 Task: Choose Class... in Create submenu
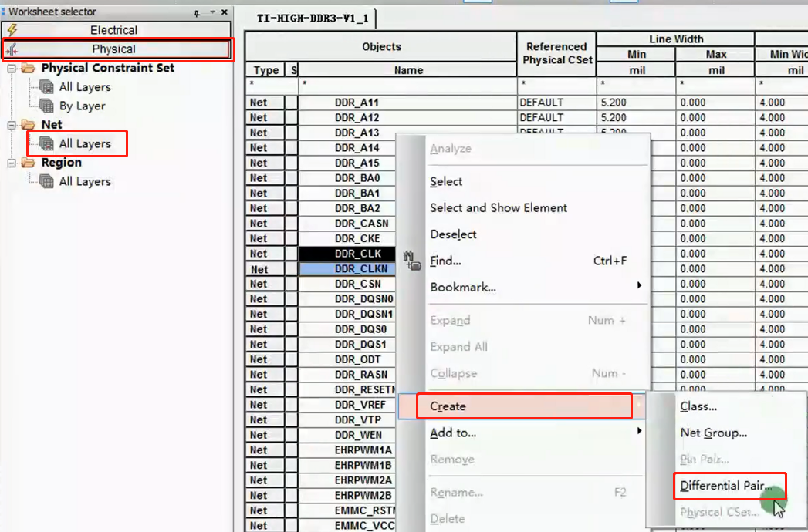pos(698,406)
